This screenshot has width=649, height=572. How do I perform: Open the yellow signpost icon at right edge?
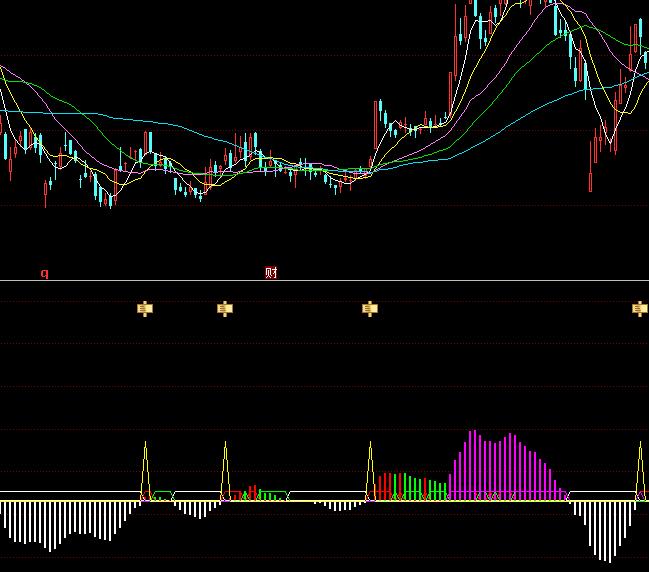(640, 309)
